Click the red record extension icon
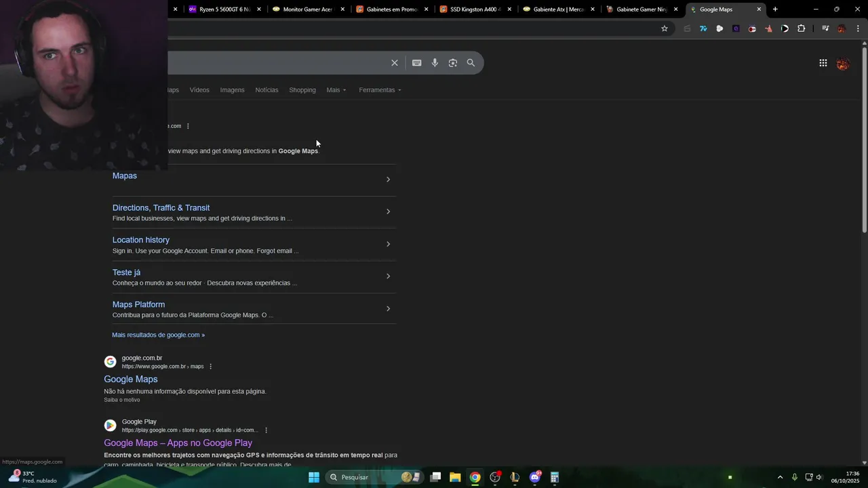 (752, 28)
